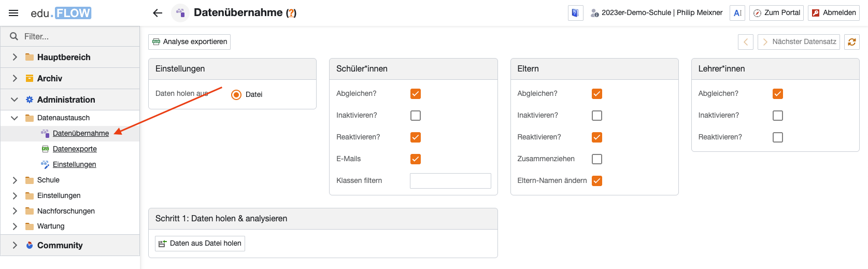The image size is (868, 269).
Task: Expand the Schule folder
Action: pos(15,180)
